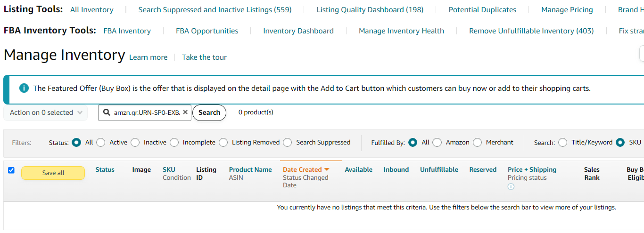Sort by the Price + Shipping column
The image size is (644, 233).
point(532,169)
